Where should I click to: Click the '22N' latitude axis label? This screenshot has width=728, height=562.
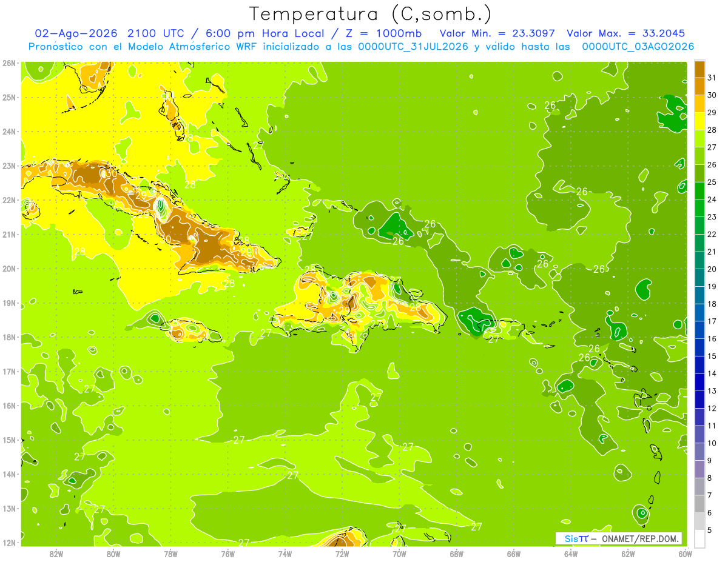click(x=8, y=200)
